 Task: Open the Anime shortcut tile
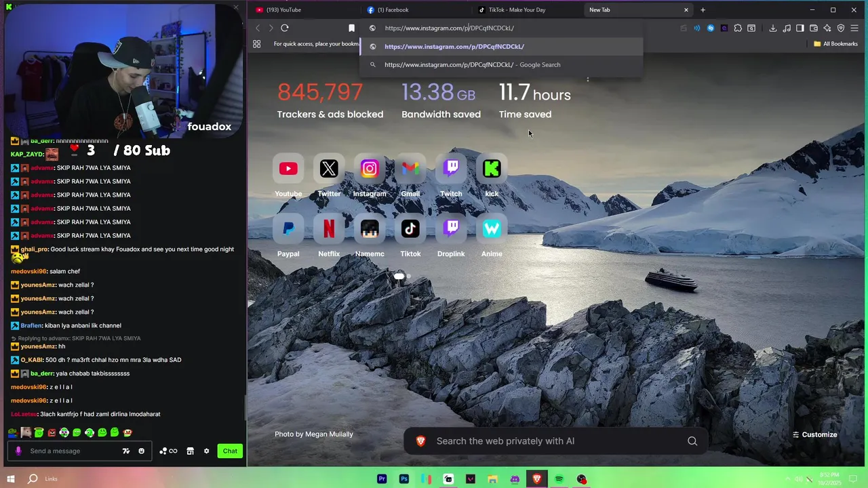tap(492, 229)
